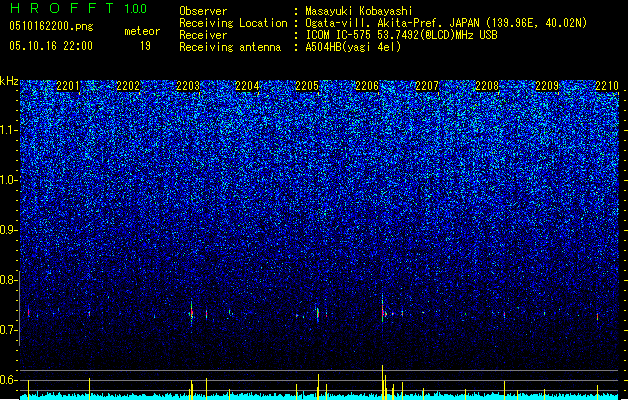Click the kHz axis unit label
The width and height of the screenshot is (629, 400).
(9, 81)
